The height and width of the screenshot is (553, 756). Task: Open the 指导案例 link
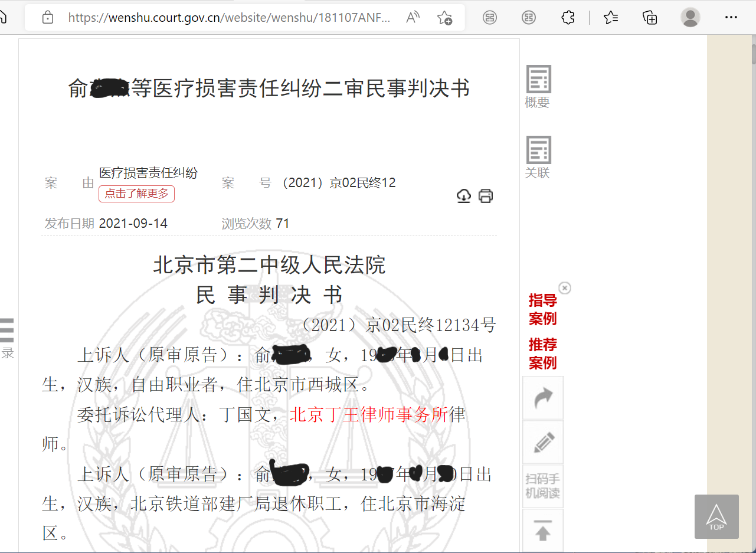[542, 309]
